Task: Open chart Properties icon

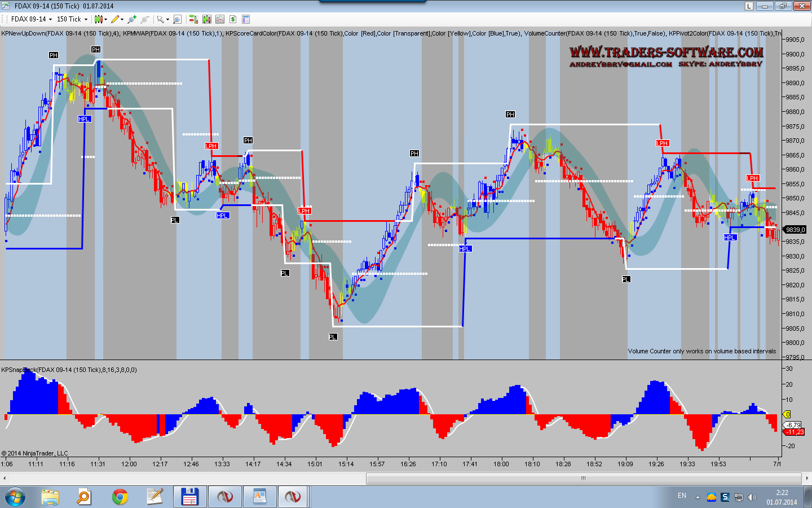Action: point(246,19)
